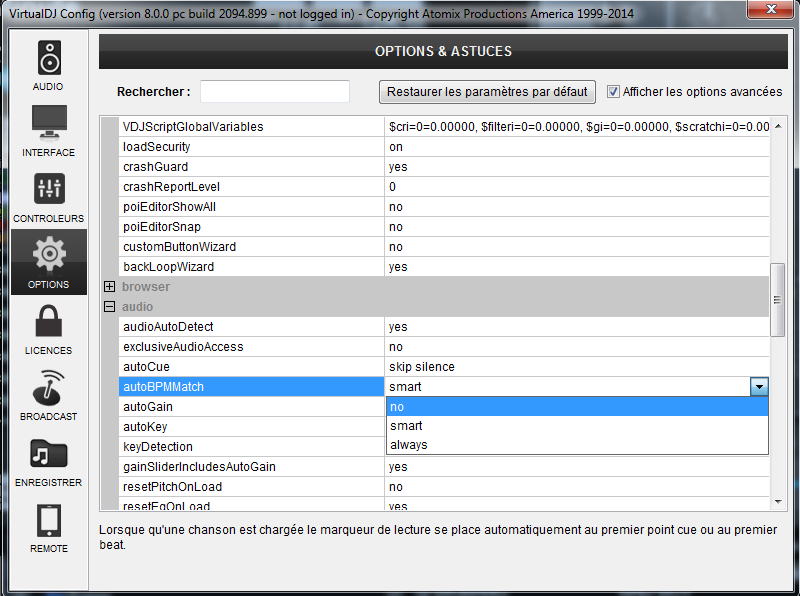Select the crashGuard setting row

252,167
